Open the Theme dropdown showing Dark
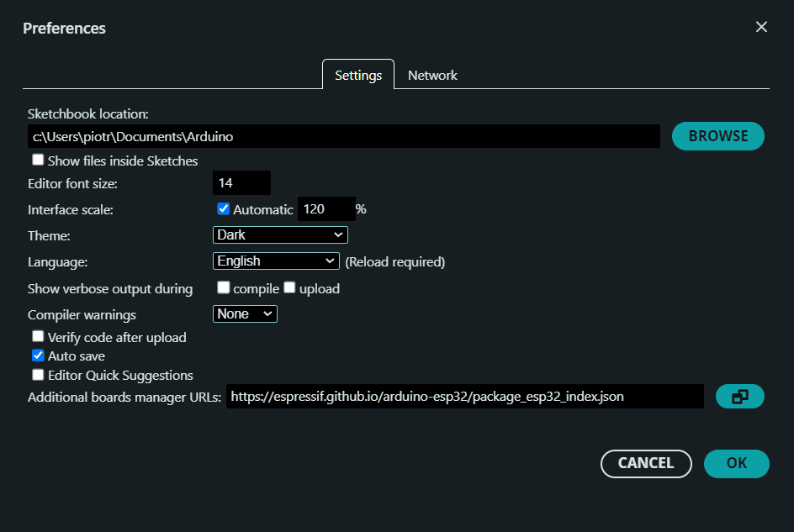The width and height of the screenshot is (794, 532). pos(280,234)
